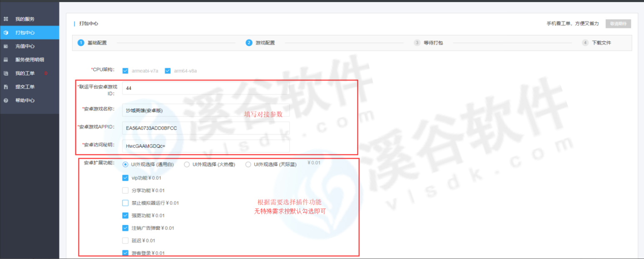Check the 禁止模拟器运行 option

[125, 203]
